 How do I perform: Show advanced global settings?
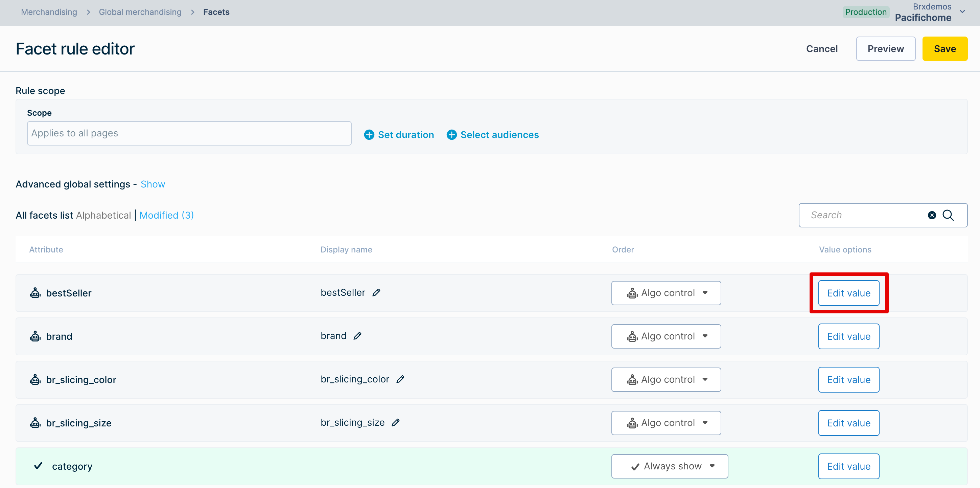[153, 184]
